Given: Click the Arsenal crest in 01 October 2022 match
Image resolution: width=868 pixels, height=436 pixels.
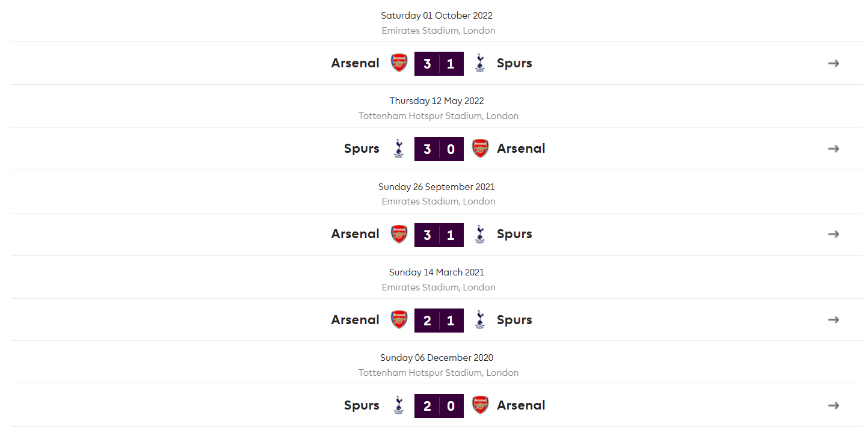Looking at the screenshot, I should point(399,63).
